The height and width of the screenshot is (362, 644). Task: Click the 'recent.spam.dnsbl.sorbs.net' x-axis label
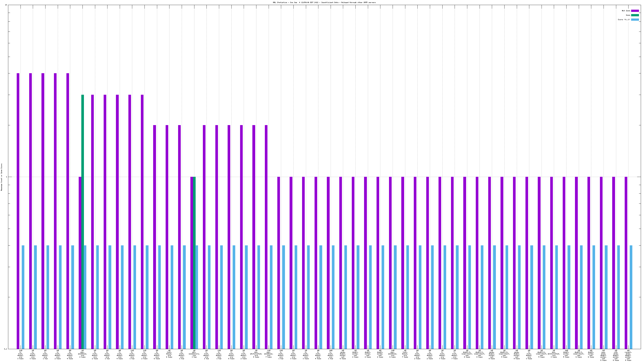[628, 356]
